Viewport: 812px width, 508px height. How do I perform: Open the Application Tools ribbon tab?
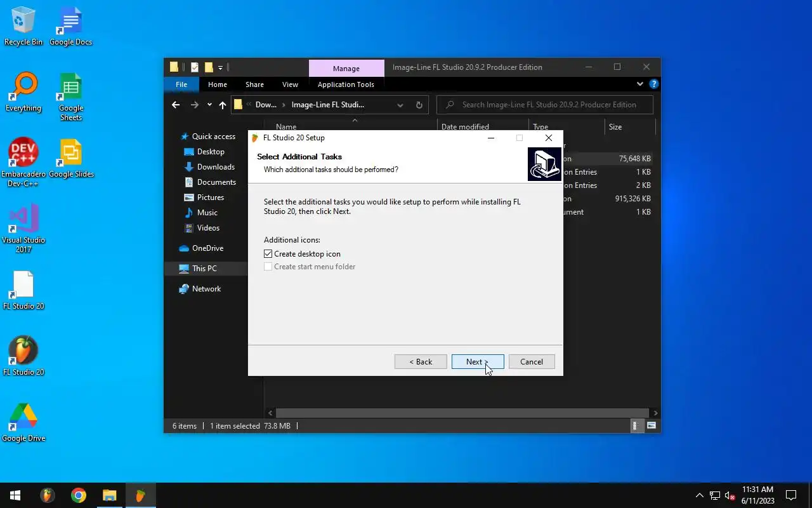point(346,84)
